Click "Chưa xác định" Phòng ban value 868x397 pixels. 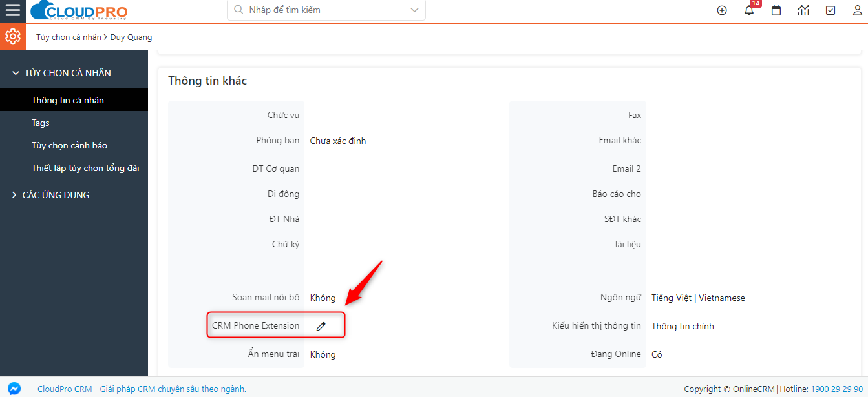[338, 141]
